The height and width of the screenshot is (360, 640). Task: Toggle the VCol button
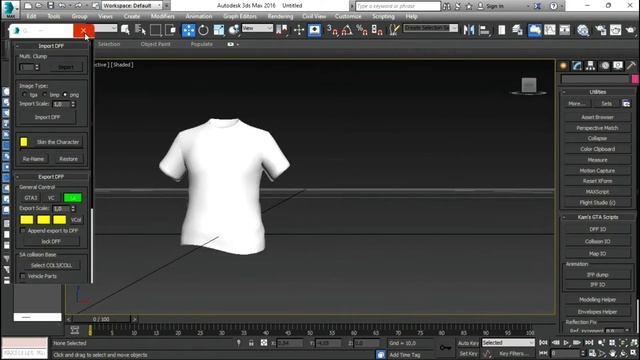point(76,220)
